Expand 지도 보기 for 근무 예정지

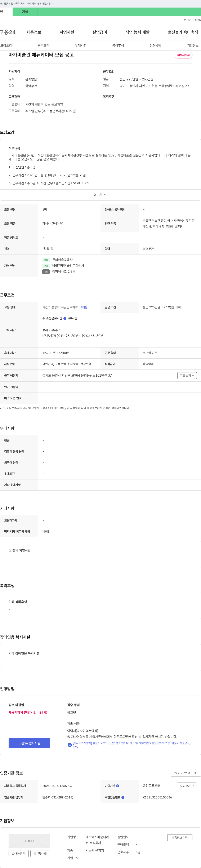[x=187, y=375]
